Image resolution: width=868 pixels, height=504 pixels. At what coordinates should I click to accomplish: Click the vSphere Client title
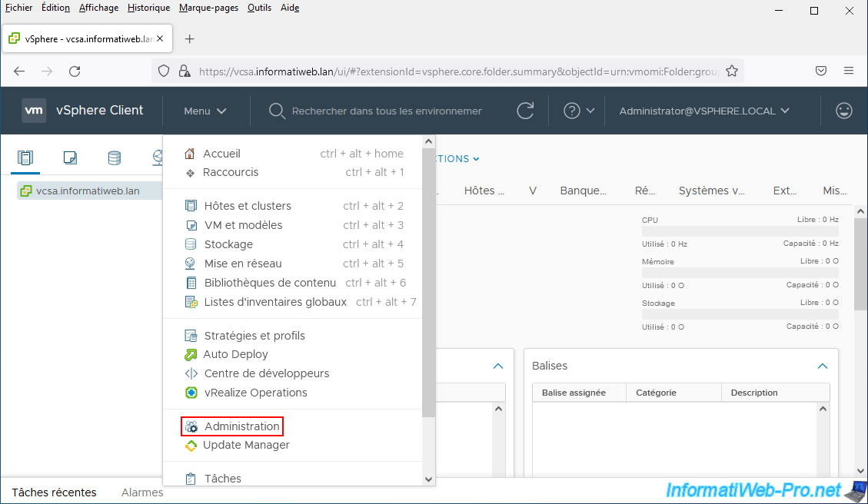pyautogui.click(x=100, y=111)
